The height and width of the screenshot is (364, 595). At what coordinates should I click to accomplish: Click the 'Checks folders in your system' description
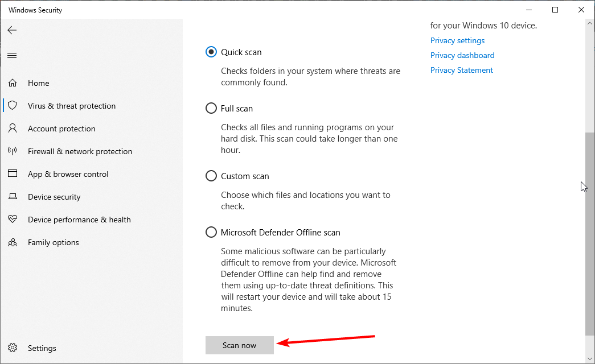[310, 77]
